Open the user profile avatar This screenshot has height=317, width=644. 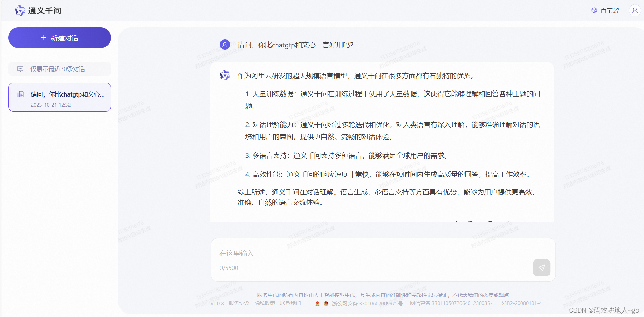[634, 11]
